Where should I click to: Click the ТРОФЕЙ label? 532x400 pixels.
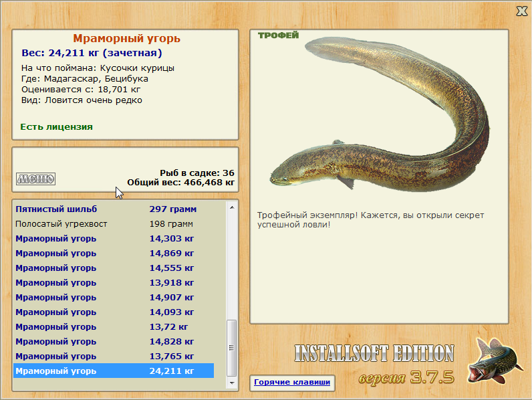point(278,35)
